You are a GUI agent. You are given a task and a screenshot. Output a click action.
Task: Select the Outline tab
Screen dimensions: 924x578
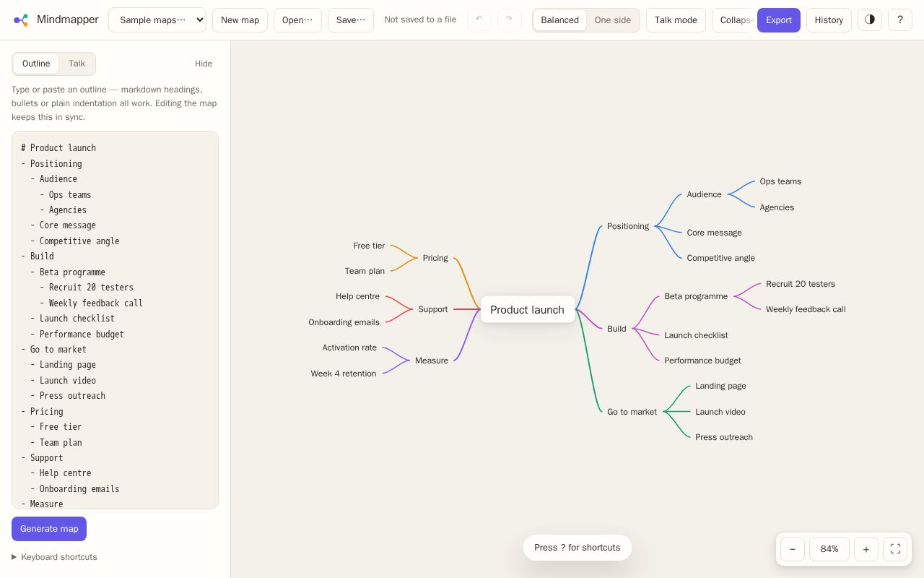click(x=36, y=64)
